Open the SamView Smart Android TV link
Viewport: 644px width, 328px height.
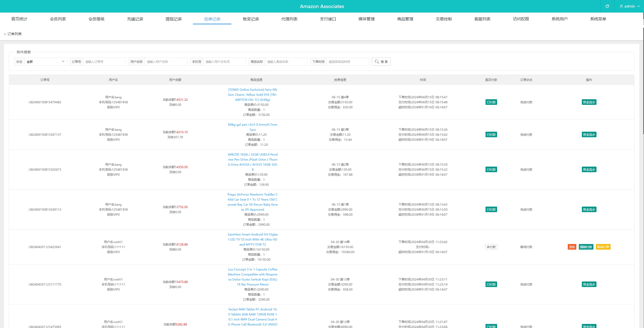point(253,239)
